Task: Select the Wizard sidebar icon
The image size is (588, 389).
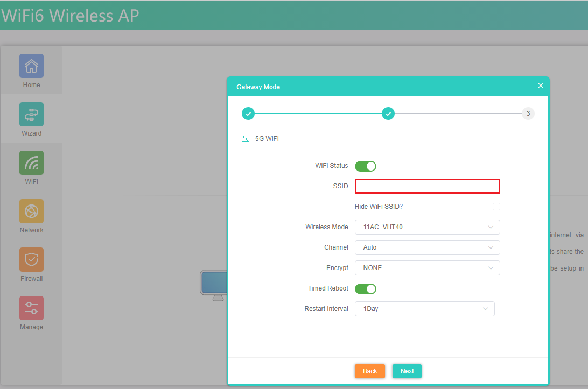Action: click(x=31, y=115)
